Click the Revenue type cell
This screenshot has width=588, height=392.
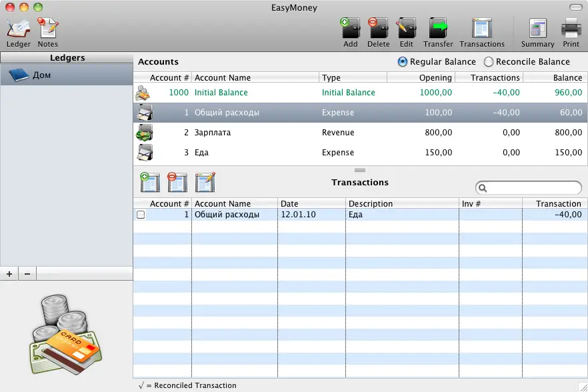click(338, 133)
